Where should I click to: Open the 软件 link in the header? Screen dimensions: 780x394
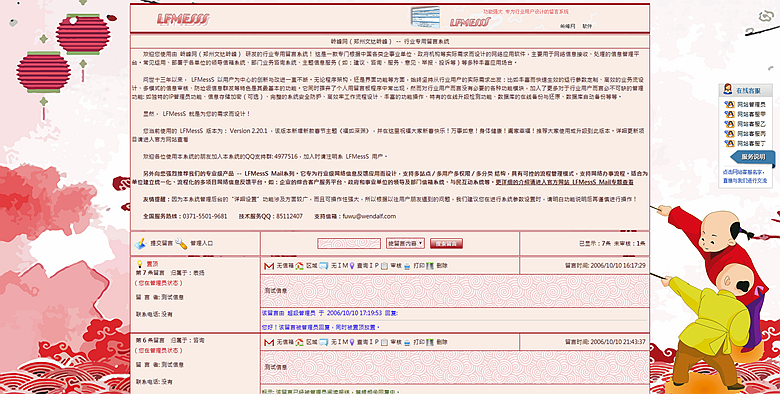[x=587, y=26]
